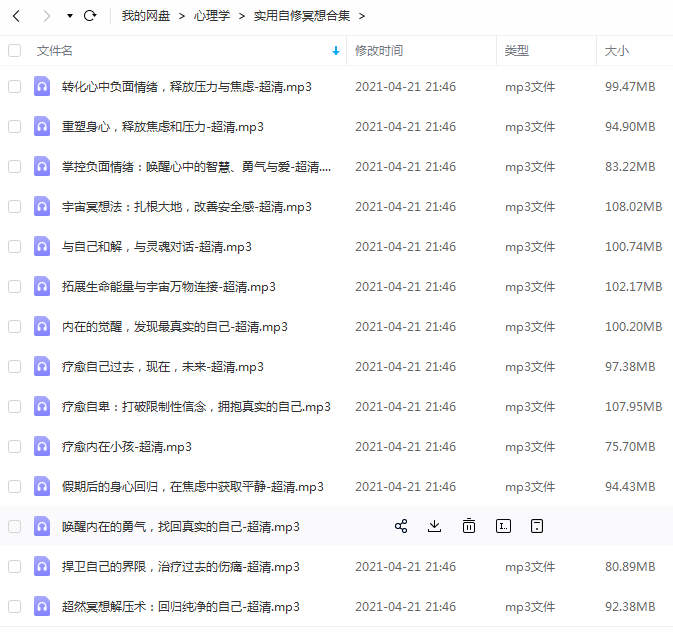Screen dimensions: 673x632
Task: Click audio icon of 假期后的身心回归 file
Action: [x=42, y=486]
